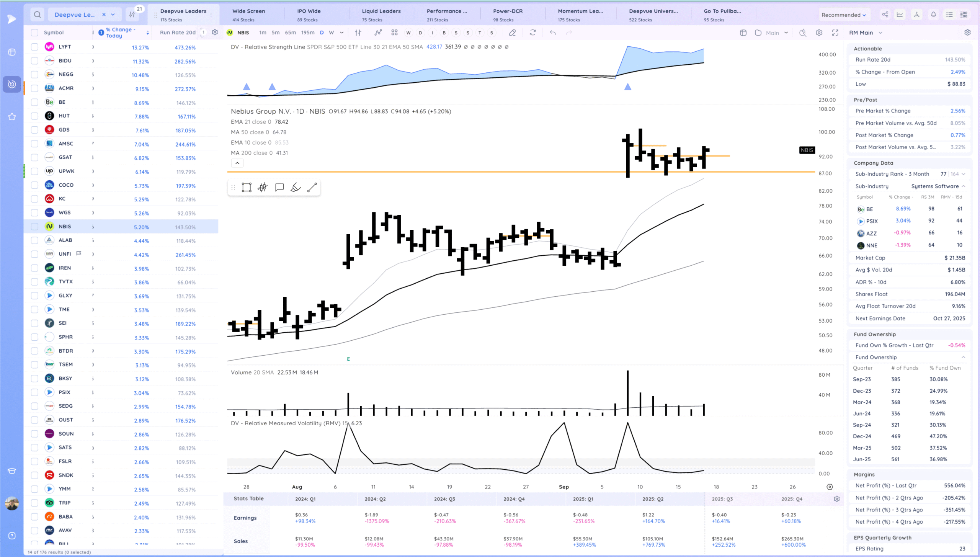Check the COCO row checkbox

(x=34, y=185)
